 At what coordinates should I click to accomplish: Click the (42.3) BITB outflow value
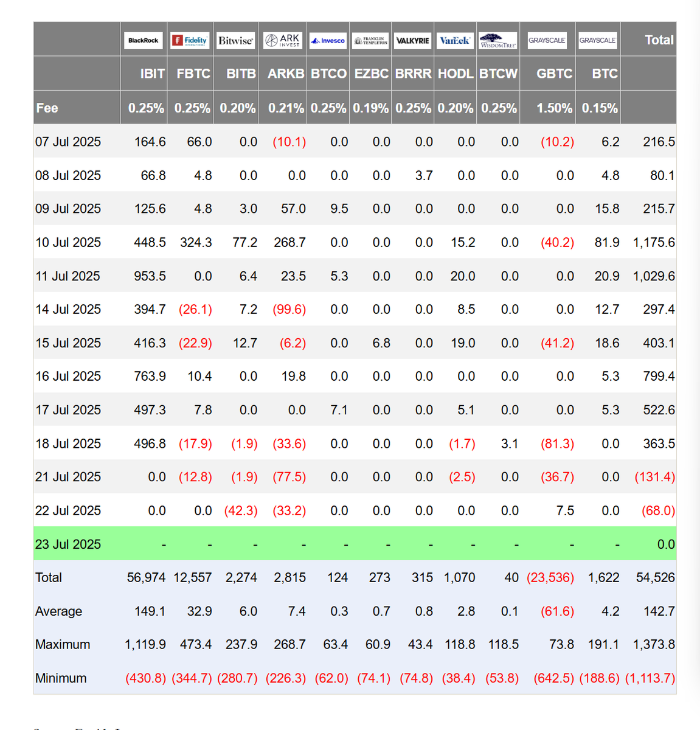pyautogui.click(x=241, y=511)
